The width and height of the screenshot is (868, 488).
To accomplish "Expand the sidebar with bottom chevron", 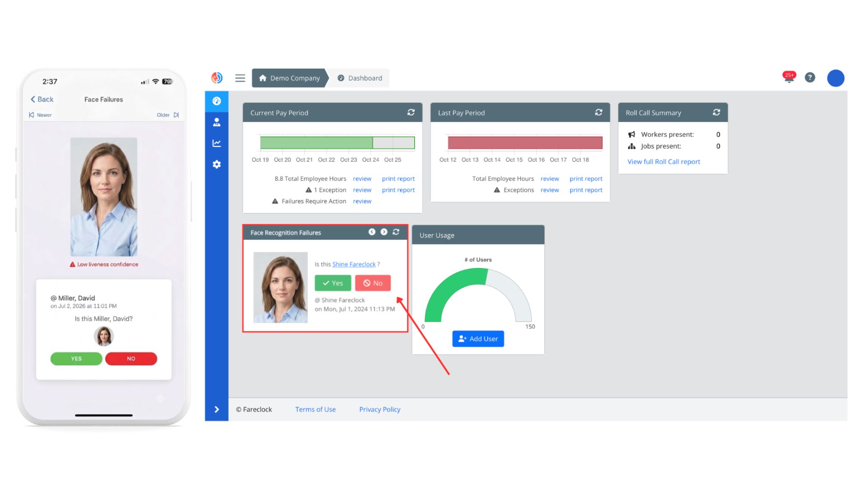I will click(x=217, y=409).
